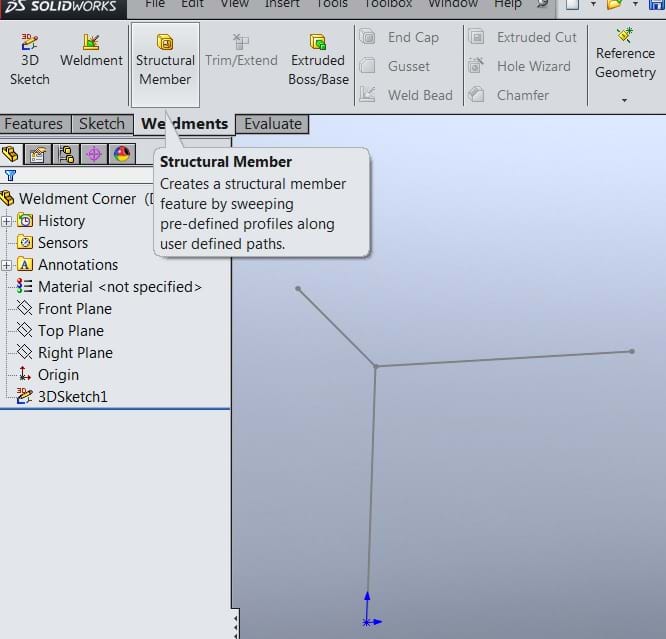The image size is (666, 639).
Task: Expand the History folder
Action: coord(7,221)
